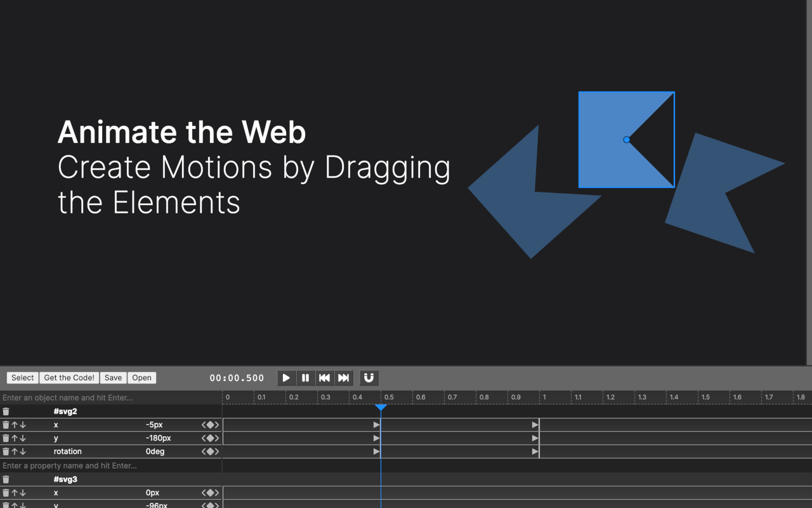Select the #svg2 object label
Screen dimensions: 812x508
[x=65, y=411]
